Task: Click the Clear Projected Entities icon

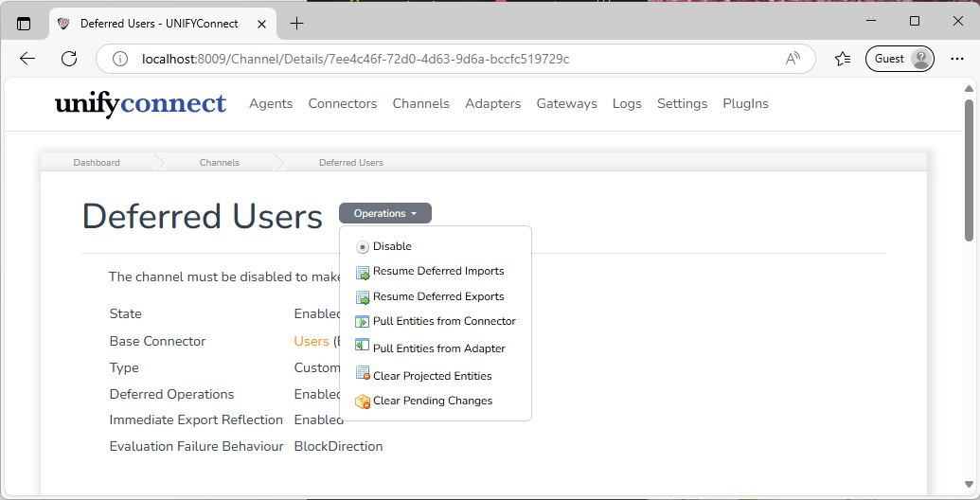Action: pyautogui.click(x=363, y=373)
